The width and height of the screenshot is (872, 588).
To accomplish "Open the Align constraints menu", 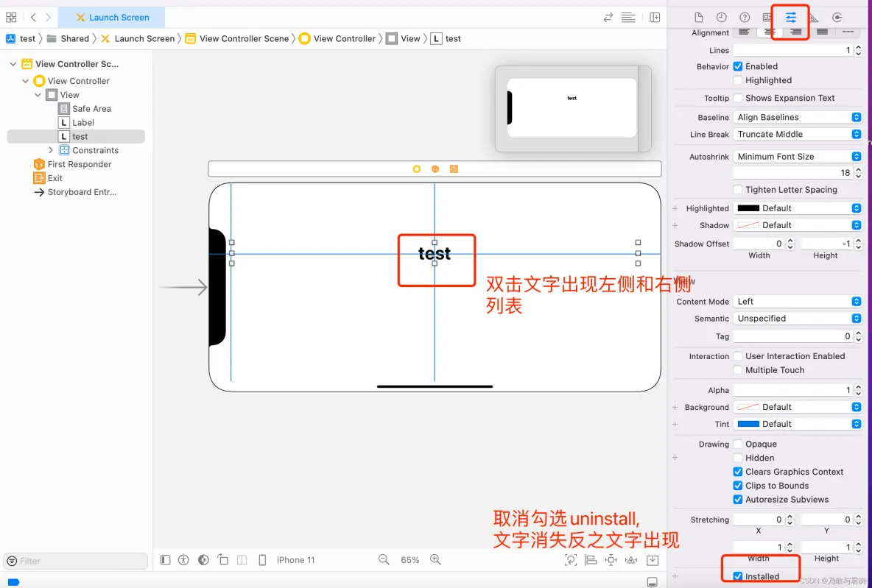I will (591, 559).
